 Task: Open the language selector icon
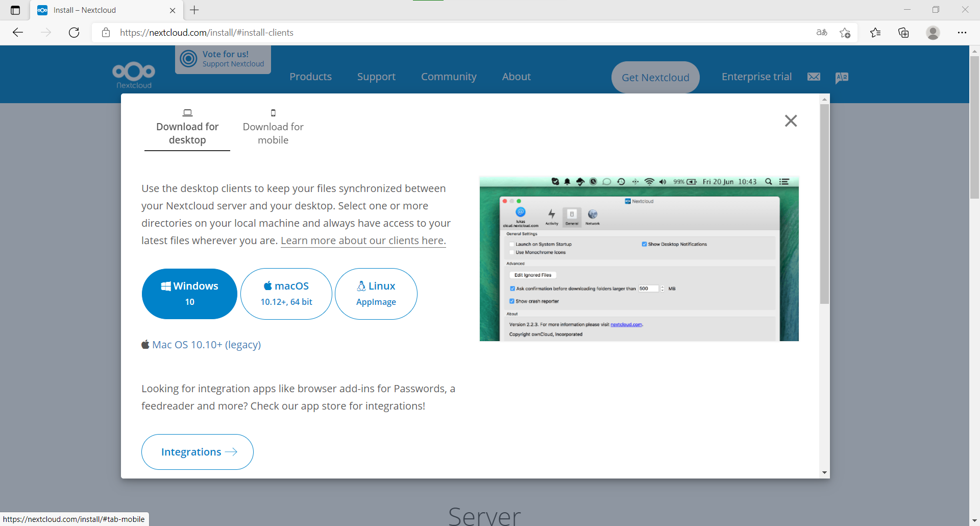click(x=842, y=77)
